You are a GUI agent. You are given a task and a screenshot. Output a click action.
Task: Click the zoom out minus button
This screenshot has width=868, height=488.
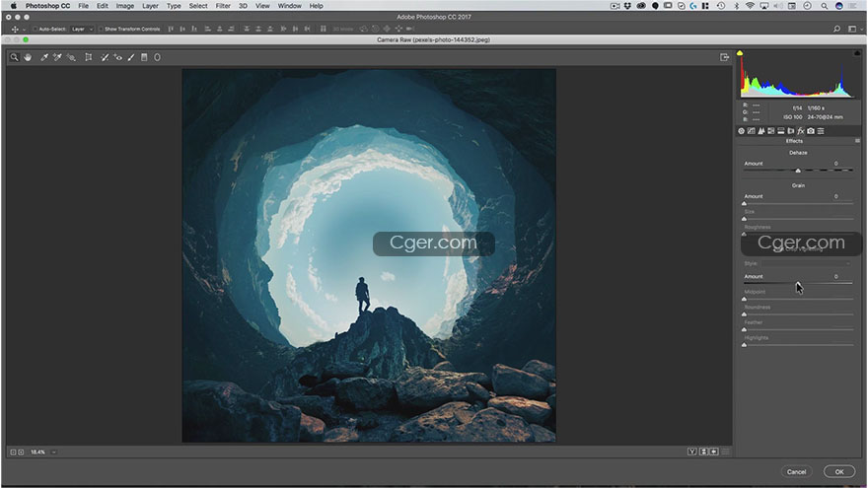click(13, 453)
